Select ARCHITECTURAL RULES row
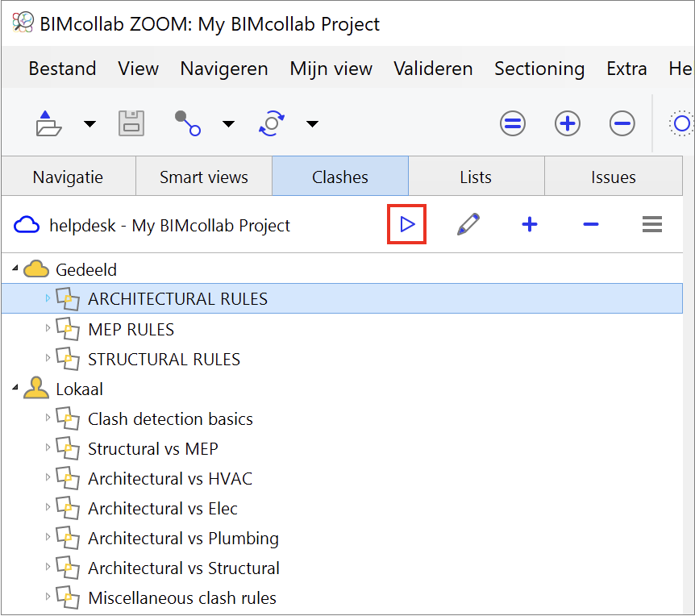The height and width of the screenshot is (616, 695). [x=342, y=298]
